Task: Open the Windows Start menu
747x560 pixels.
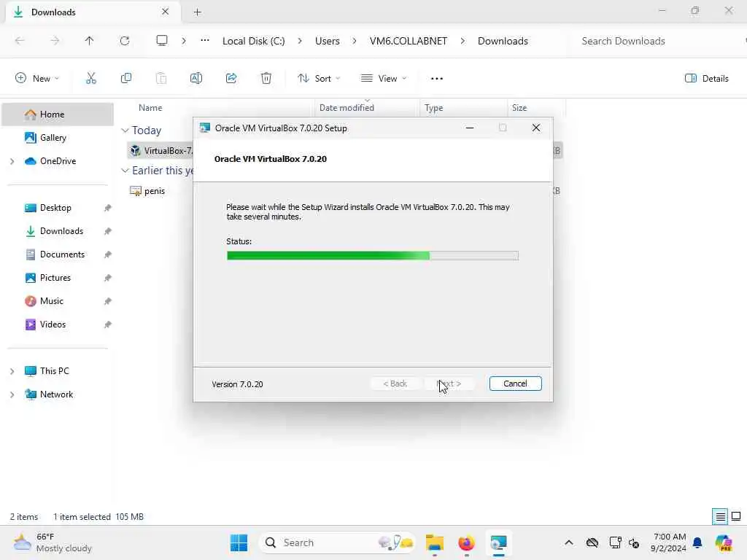Action: 239,542
